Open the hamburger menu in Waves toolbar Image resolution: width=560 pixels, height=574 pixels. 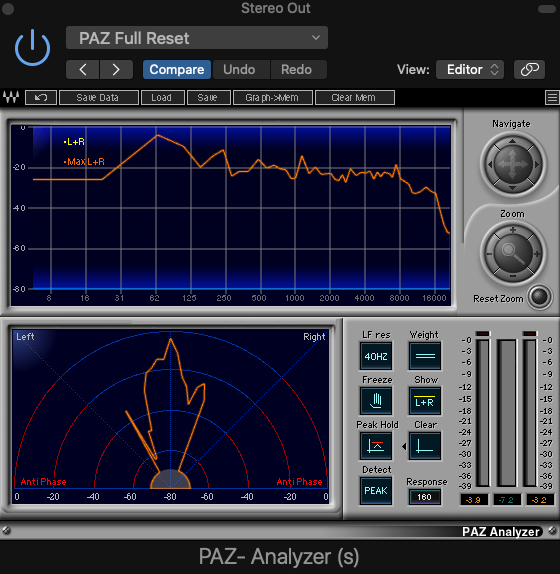pos(552,98)
